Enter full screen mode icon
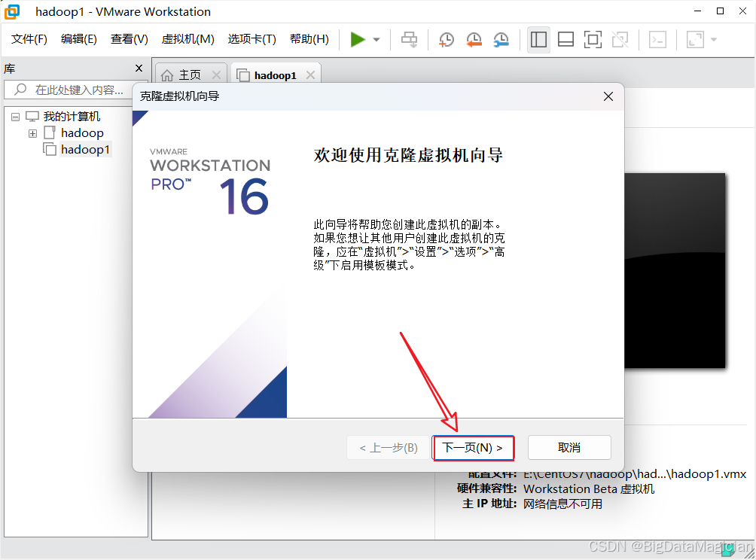 pos(593,40)
